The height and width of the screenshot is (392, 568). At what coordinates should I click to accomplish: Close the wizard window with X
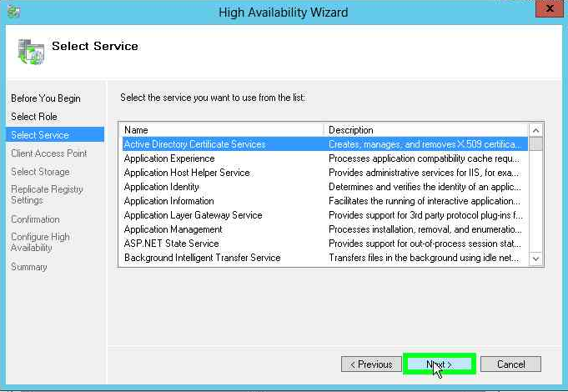pos(549,8)
